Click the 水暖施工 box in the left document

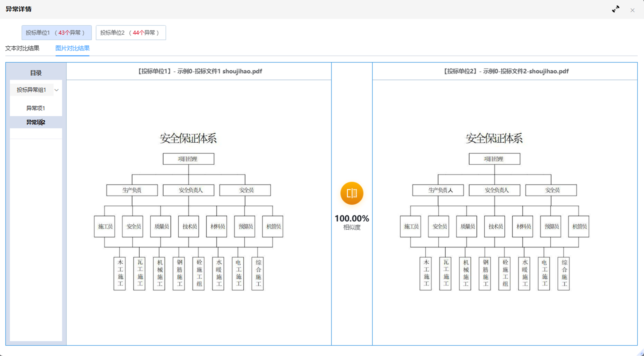click(218, 274)
